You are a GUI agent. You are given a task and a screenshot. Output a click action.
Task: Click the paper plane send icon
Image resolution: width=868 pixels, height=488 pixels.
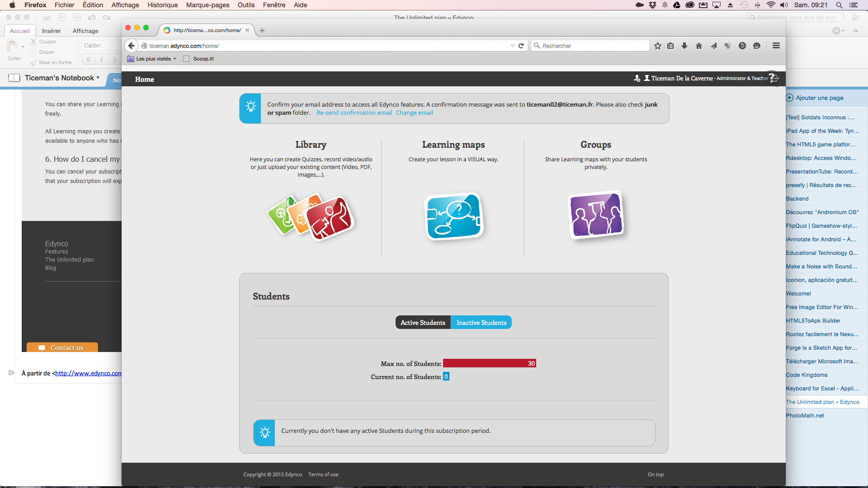click(x=713, y=46)
